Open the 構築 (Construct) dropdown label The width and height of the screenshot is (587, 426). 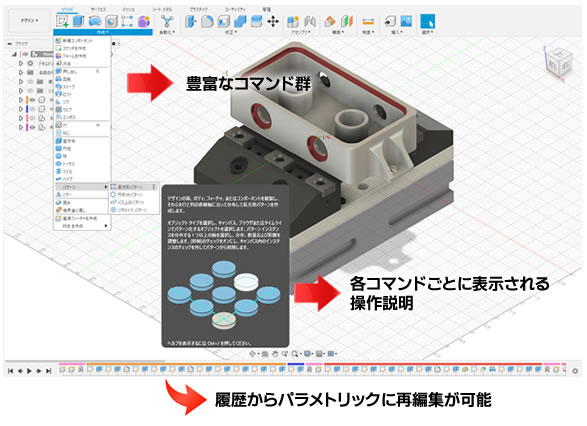338,33
